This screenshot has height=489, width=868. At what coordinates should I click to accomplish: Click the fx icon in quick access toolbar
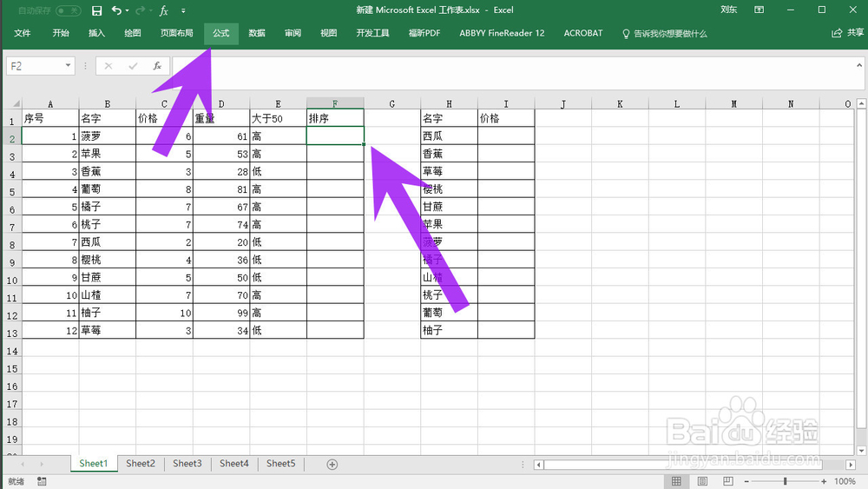pyautogui.click(x=164, y=10)
